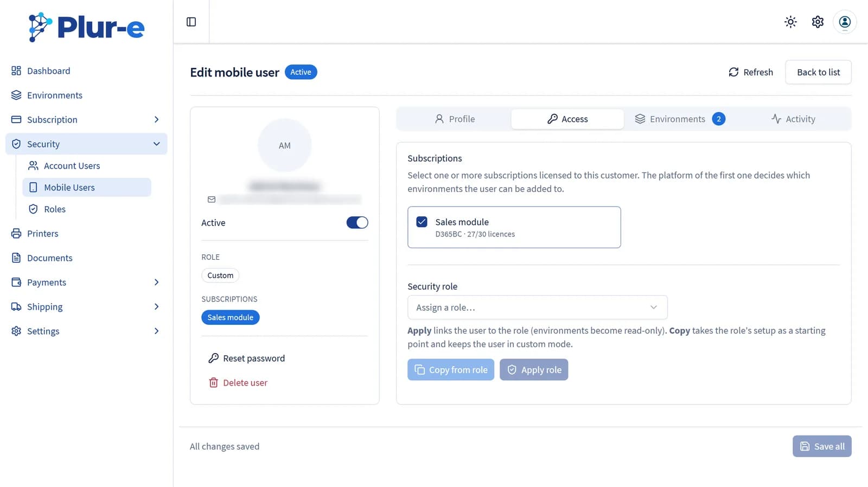Screen dimensions: 868x487
Task: Select the Access tab
Action: pyautogui.click(x=567, y=119)
